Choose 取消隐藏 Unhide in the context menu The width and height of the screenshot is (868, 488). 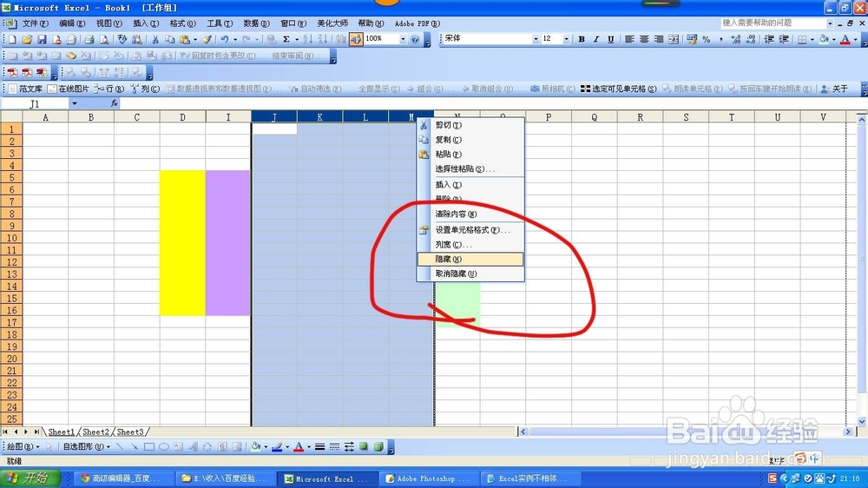[470, 274]
